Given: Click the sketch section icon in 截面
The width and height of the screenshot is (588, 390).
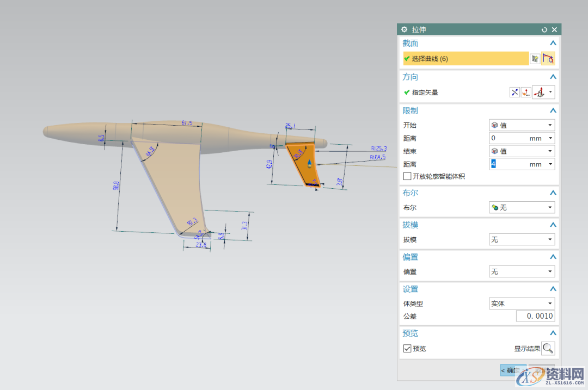Looking at the screenshot, I should tap(535, 59).
